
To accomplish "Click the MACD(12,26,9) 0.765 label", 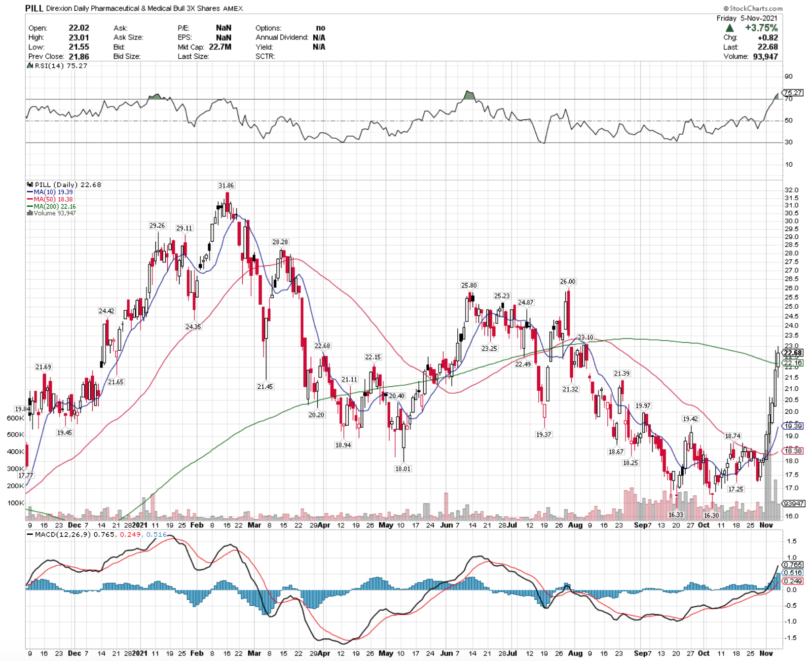I will click(x=72, y=534).
